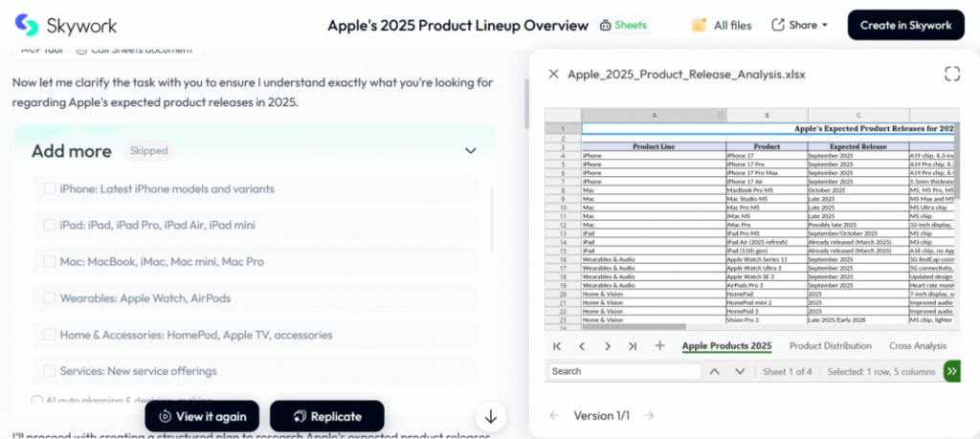Viewport: 980px width, 439px height.
Task: Expand the spreadsheet preview to fullscreen
Action: point(951,74)
